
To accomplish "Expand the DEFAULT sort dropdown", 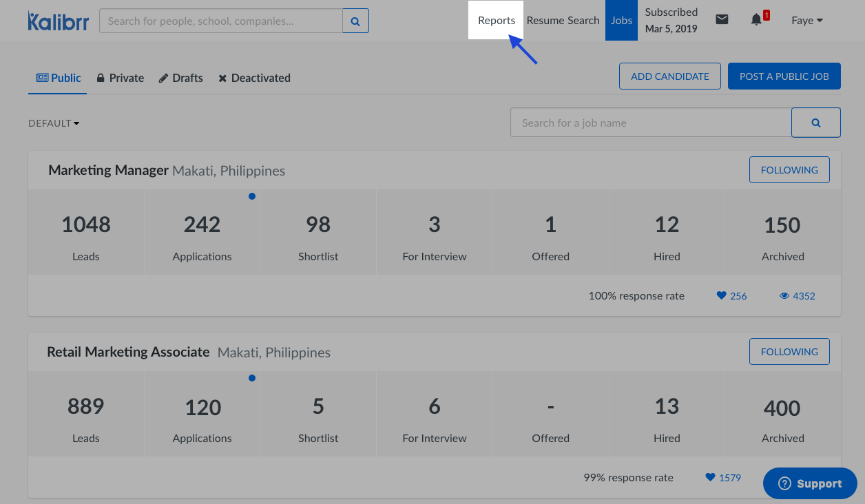I will tap(54, 123).
